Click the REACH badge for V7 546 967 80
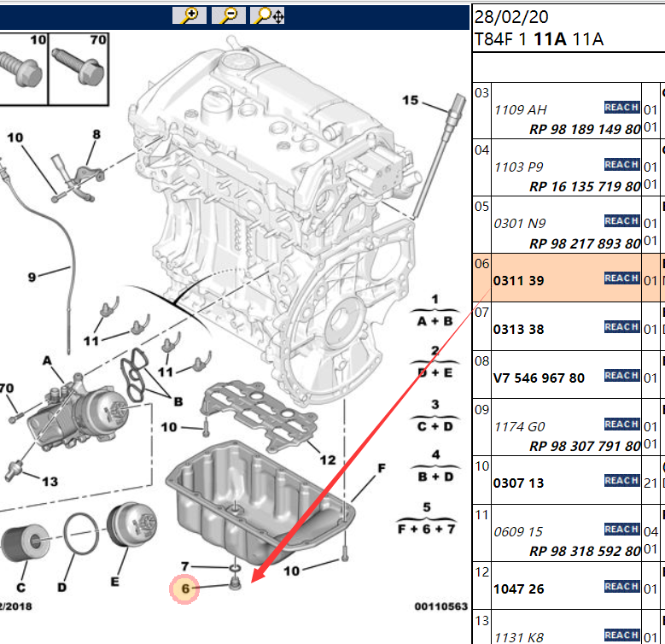 [621, 376]
